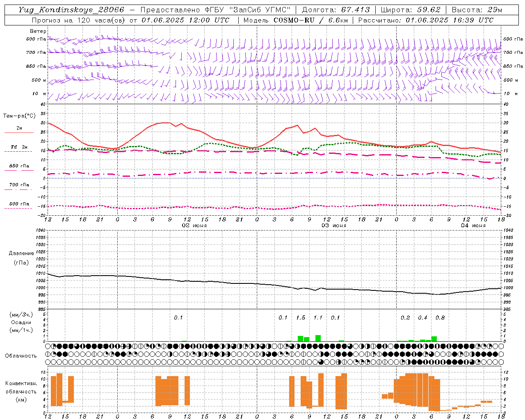The height and width of the screenshot is (420, 525).
Task: Select the Прогноз на 120 часа(ов) text
Action: pyautogui.click(x=79, y=20)
